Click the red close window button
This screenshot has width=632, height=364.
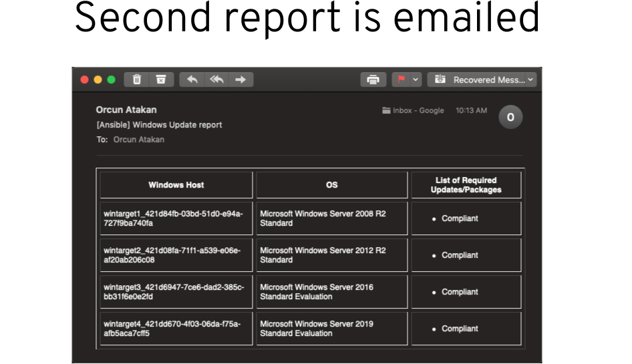coord(85,79)
